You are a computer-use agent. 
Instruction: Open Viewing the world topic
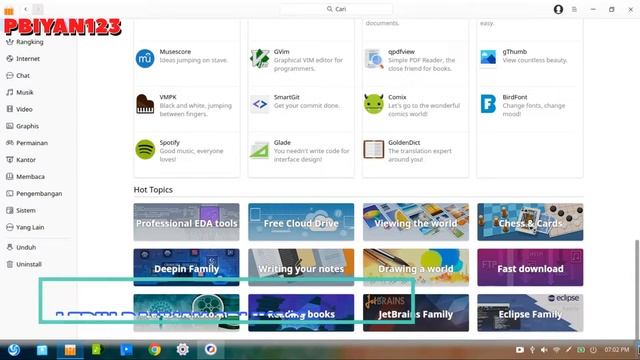pyautogui.click(x=416, y=222)
